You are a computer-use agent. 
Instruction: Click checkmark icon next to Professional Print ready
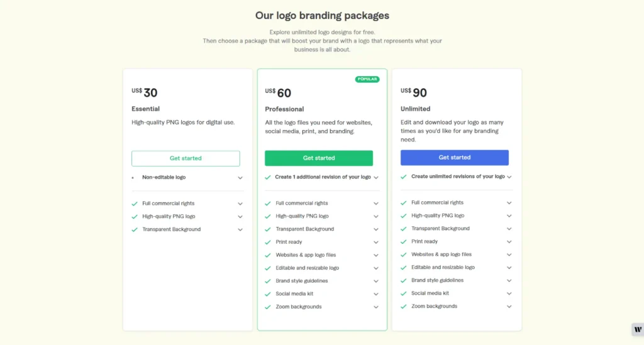(268, 242)
